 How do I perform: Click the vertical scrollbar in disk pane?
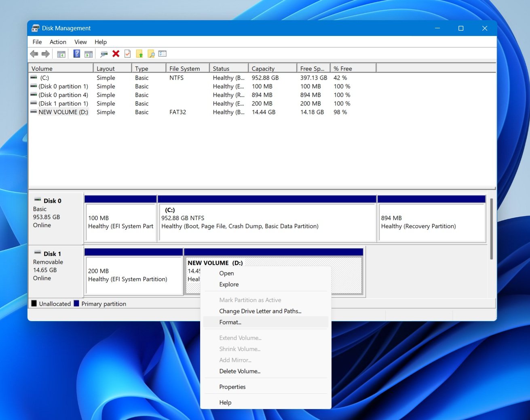coord(492,229)
